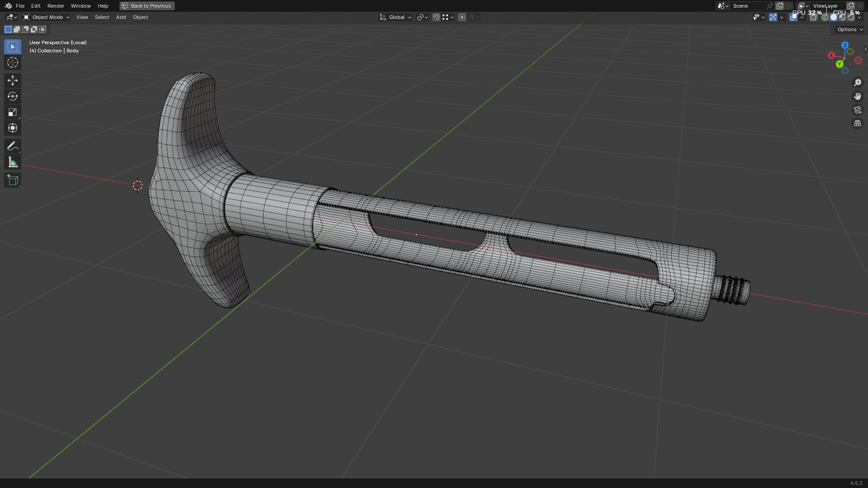Open the Global transform orientation dropdown
The height and width of the screenshot is (488, 868).
click(395, 17)
